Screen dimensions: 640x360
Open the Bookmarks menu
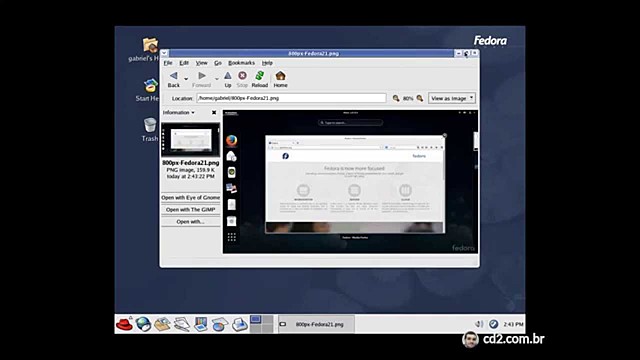[x=241, y=63]
